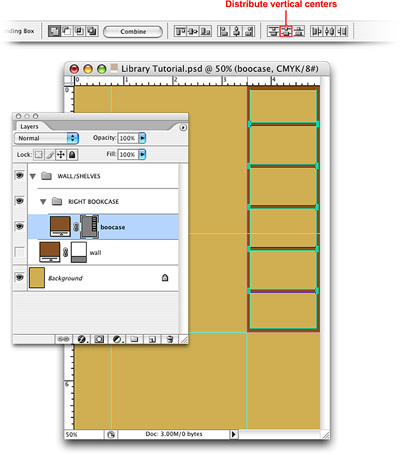Click the Background layer tan thumbnail
Viewport: 400px width, 455px height.
click(x=37, y=277)
